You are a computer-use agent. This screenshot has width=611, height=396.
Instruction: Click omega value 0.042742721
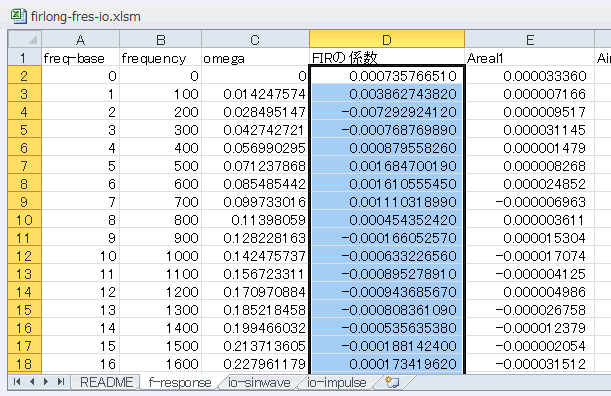tap(255, 130)
